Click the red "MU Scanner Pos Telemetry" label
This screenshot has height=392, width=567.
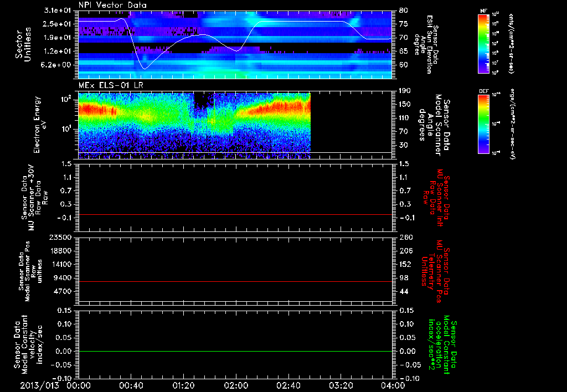[x=435, y=271]
